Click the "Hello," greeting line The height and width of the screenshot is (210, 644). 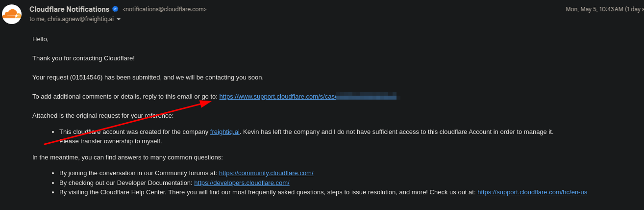click(x=41, y=39)
